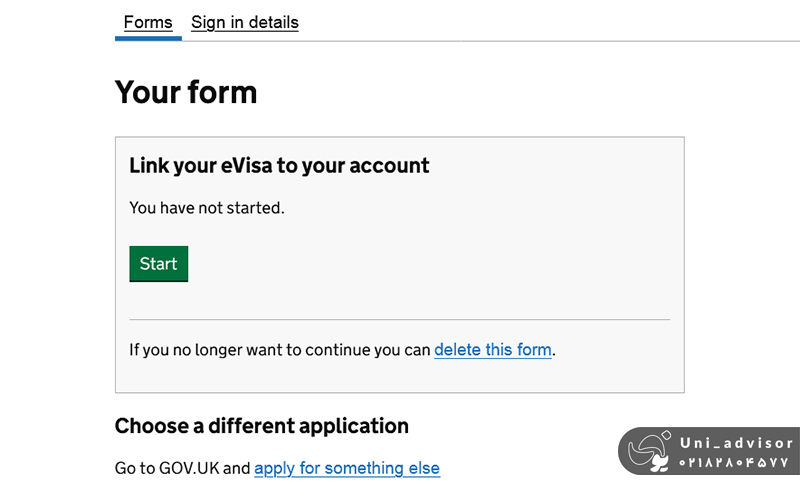The height and width of the screenshot is (500, 800).
Task: Click the "delete this form" link
Action: coord(493,350)
